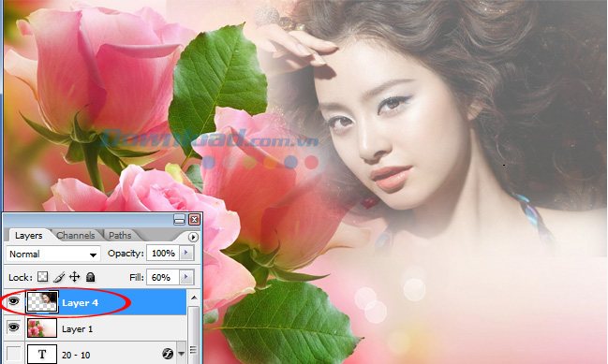
Task: Hide Layer 4 with its eye icon
Action: coord(13,301)
